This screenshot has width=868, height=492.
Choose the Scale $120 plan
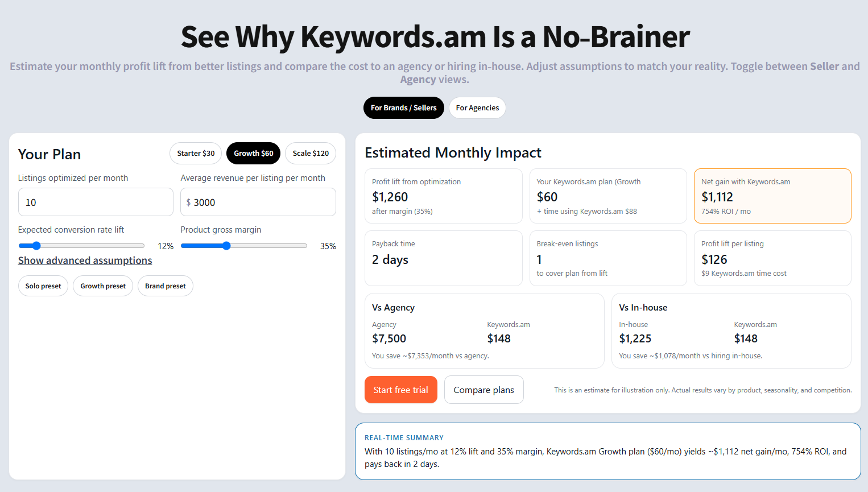(311, 154)
